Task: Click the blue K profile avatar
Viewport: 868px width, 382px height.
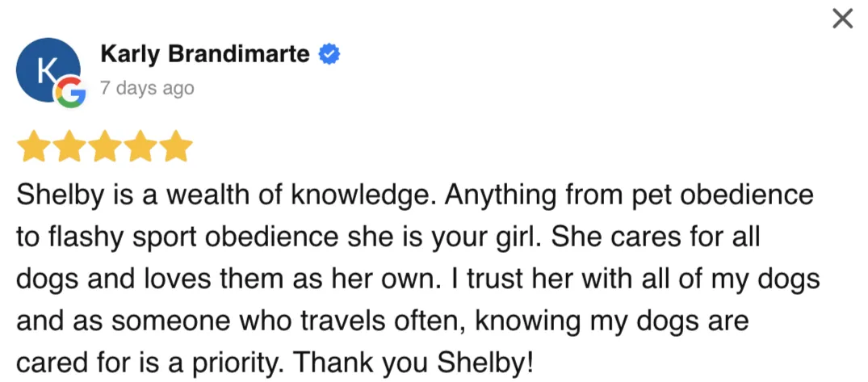Action: point(46,70)
